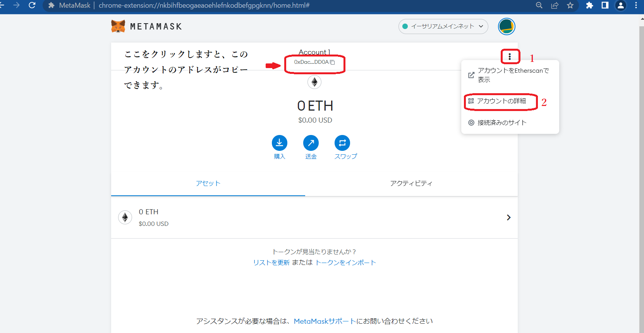Toggle the Chrome side panel icon
The height and width of the screenshot is (333, 644).
click(605, 5)
